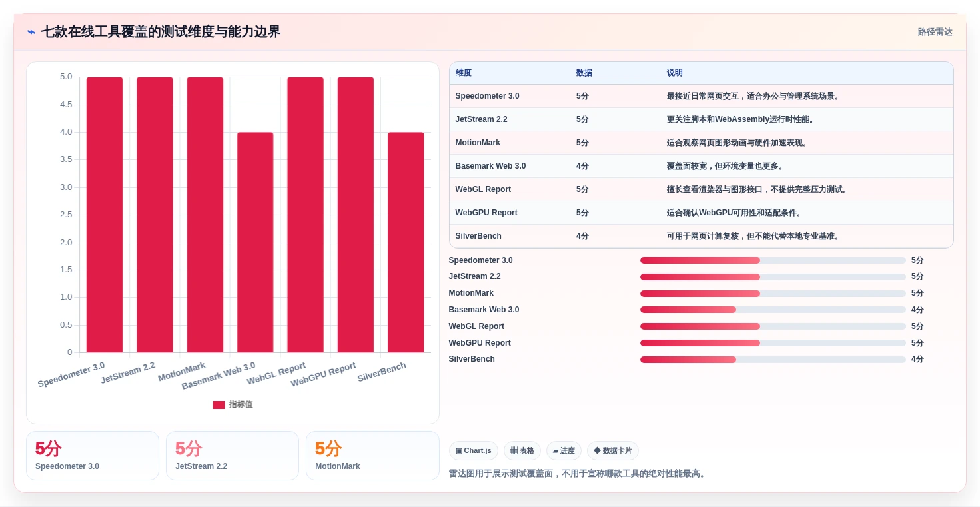Screen dimensions: 980x507
Task: Click the 数据卡片 tag chip
Action: (x=613, y=451)
